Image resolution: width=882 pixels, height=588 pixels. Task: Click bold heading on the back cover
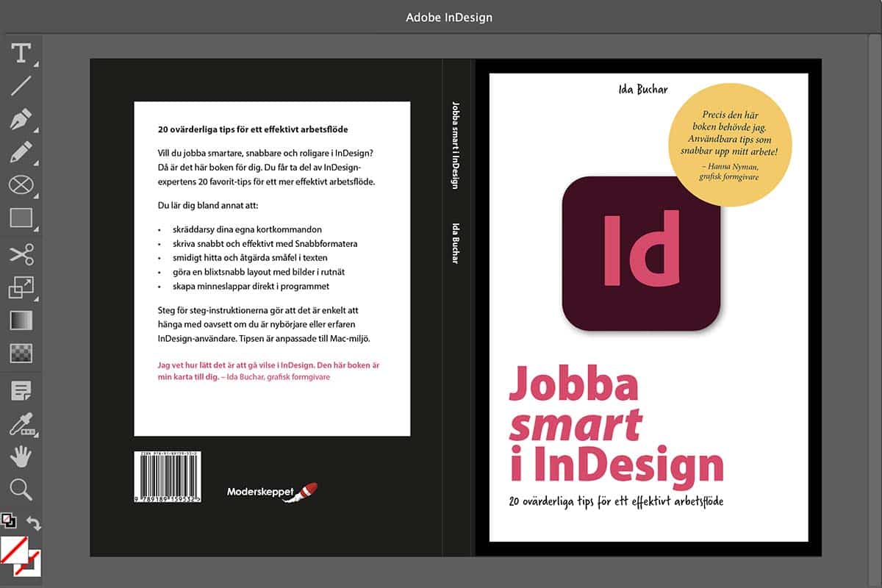[253, 129]
